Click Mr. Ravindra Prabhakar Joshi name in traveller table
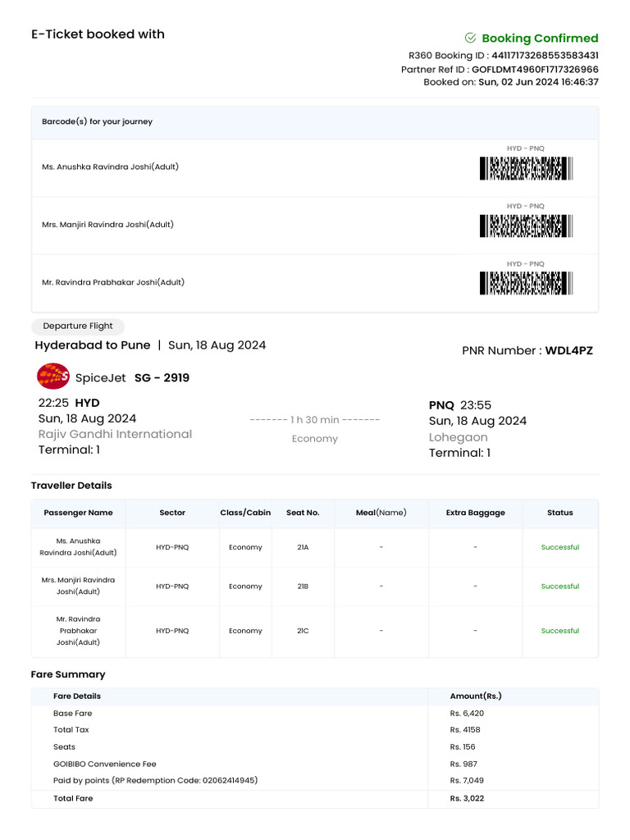This screenshot has width=630, height=840. 78,631
